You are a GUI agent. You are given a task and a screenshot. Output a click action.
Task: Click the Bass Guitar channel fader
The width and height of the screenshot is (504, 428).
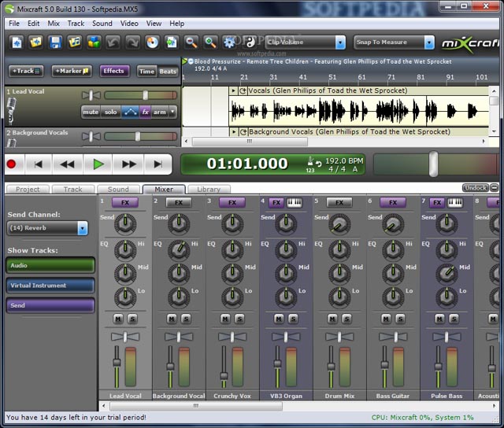(384, 365)
